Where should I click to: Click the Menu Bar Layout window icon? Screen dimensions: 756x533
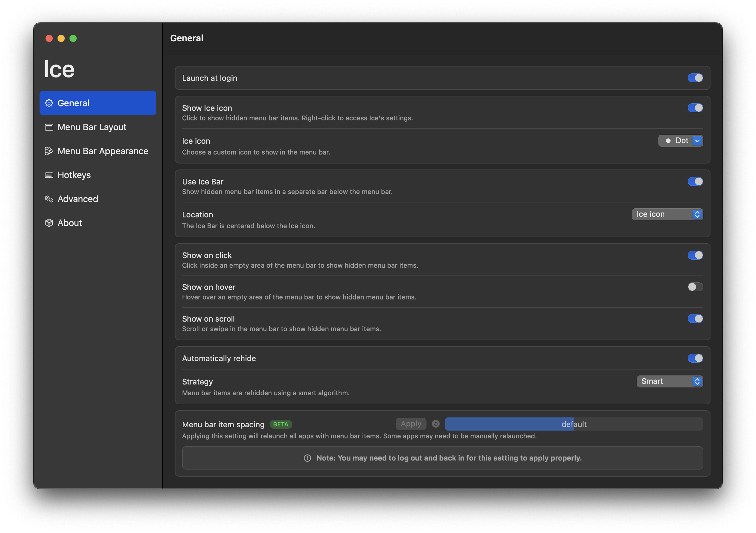pyautogui.click(x=49, y=127)
